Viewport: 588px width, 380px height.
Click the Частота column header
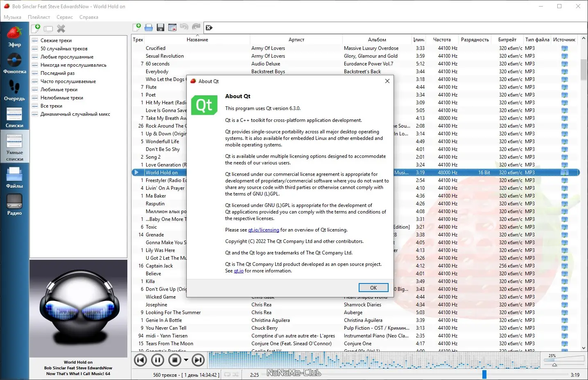442,40
